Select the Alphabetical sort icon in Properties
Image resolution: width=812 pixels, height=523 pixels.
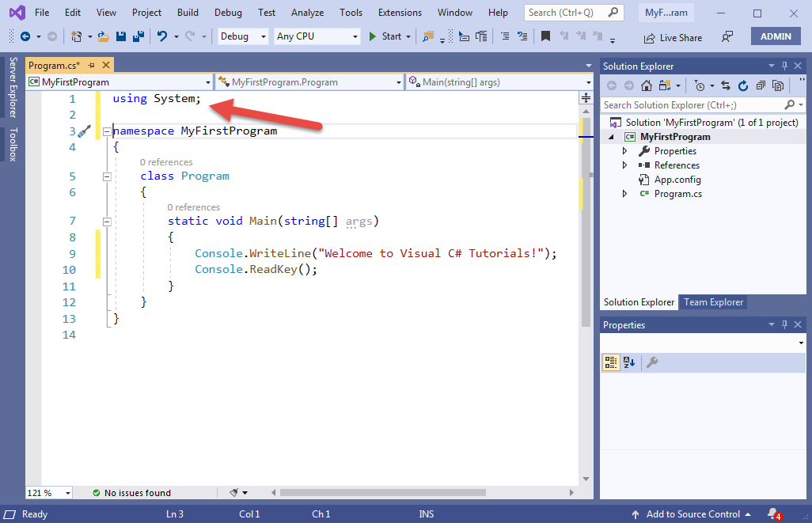pos(628,362)
